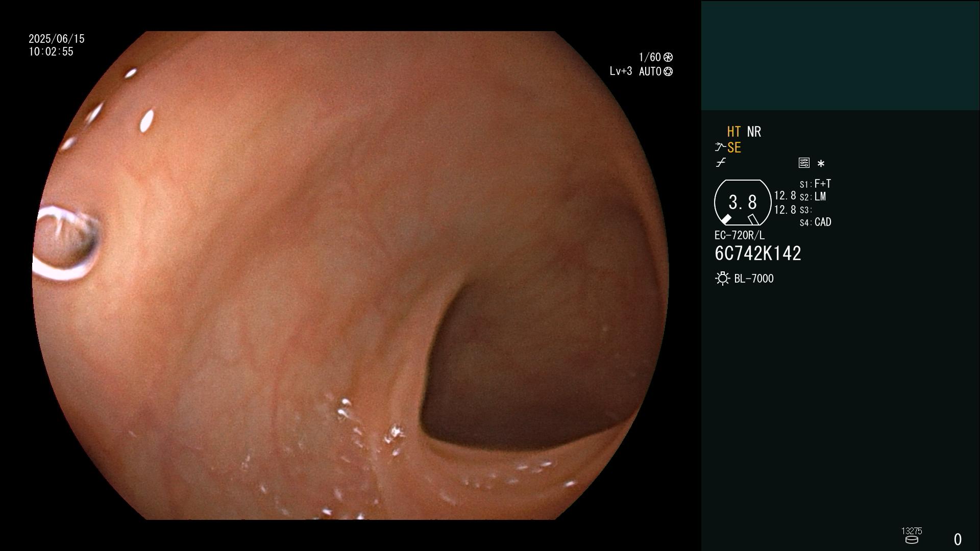
Task: Click the empty S3: switch assignment
Action: [x=805, y=210]
